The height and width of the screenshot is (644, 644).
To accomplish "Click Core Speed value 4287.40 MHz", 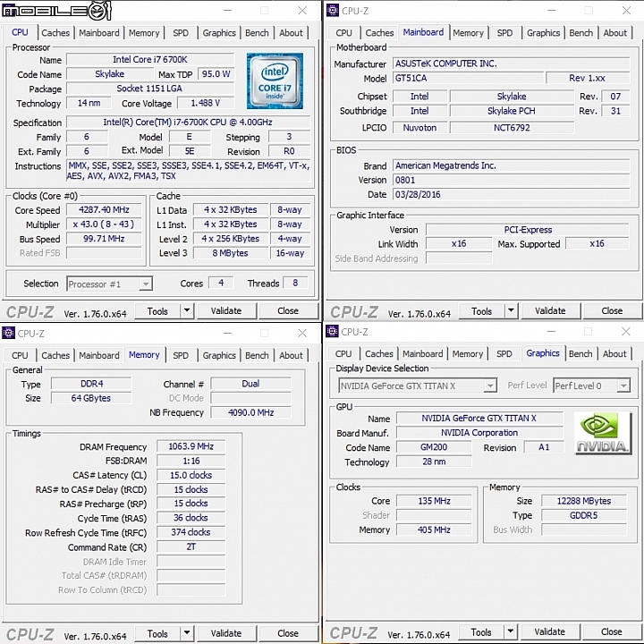I will pyautogui.click(x=104, y=210).
